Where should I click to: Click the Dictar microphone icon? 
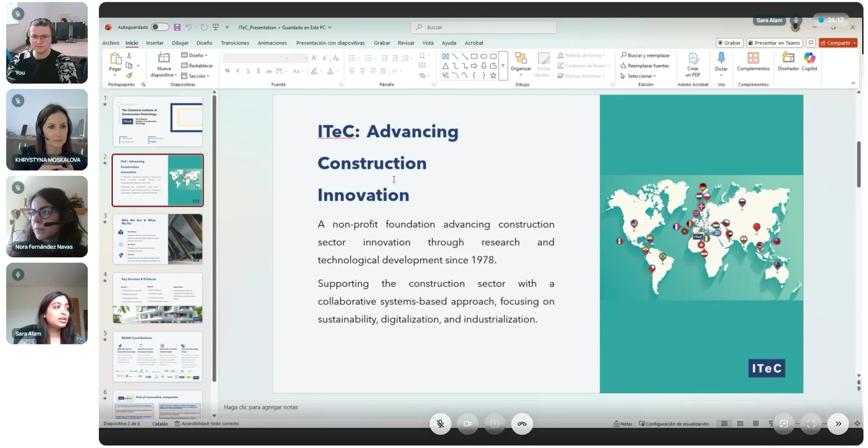721,58
